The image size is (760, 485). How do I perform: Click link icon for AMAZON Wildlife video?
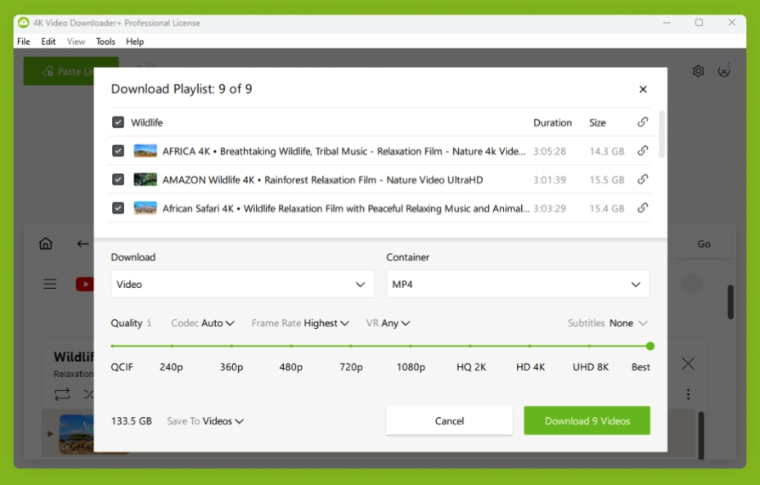click(642, 180)
